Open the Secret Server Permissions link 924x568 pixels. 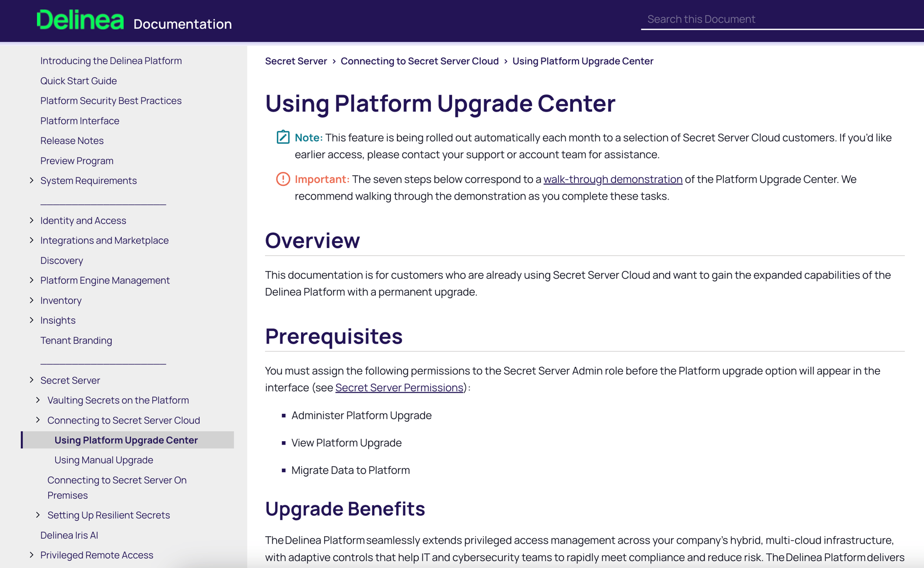[399, 387]
